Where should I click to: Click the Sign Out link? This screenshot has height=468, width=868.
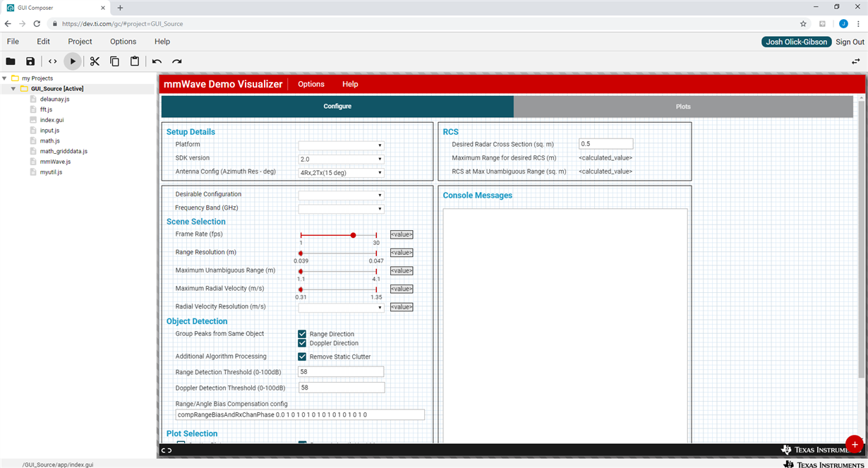click(850, 42)
